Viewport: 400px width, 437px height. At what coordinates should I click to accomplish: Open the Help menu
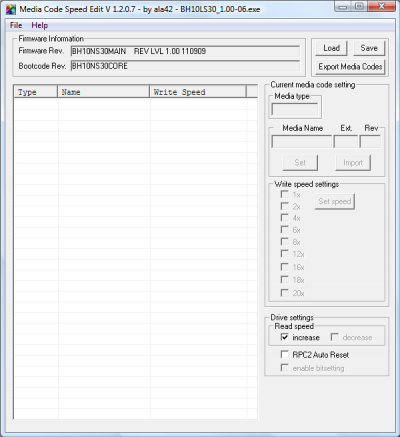click(x=39, y=25)
